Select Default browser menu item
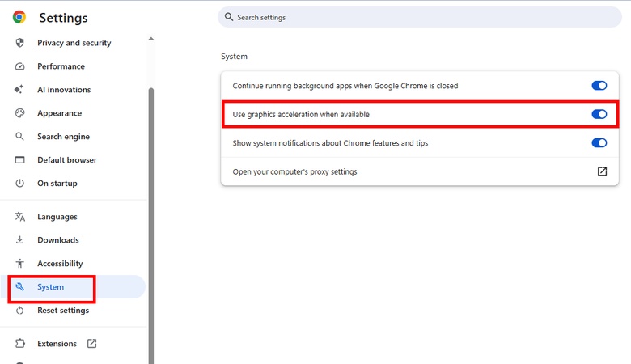Image resolution: width=631 pixels, height=364 pixels. click(x=67, y=159)
